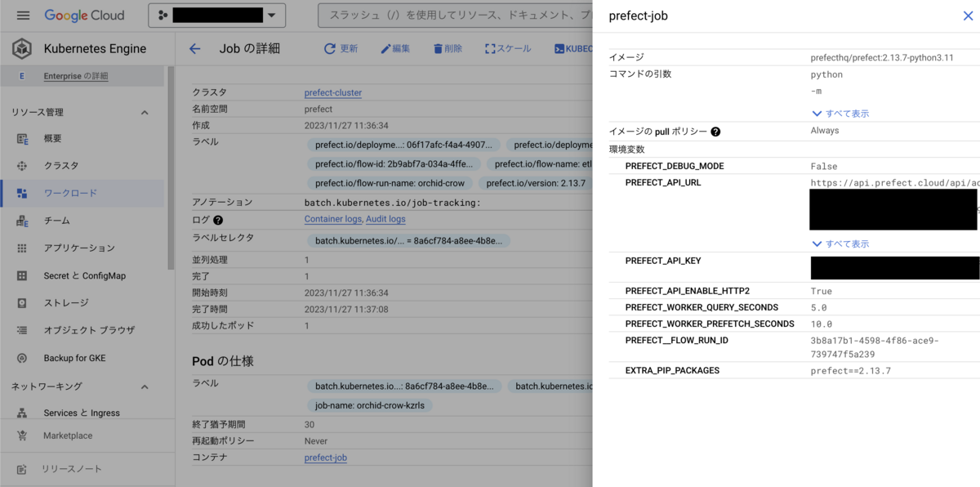Viewport: 980px width, 487px height.
Task: Click the PREFECT_DEBUG_MODE value False
Action: point(824,166)
